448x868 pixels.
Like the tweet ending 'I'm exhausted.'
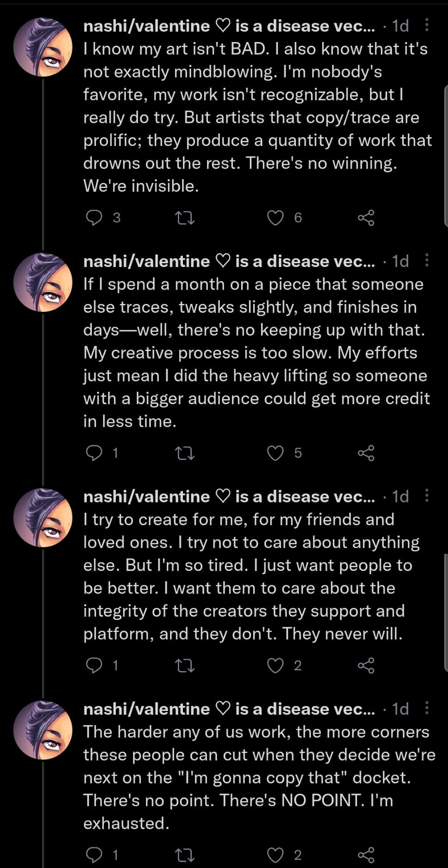click(x=276, y=855)
